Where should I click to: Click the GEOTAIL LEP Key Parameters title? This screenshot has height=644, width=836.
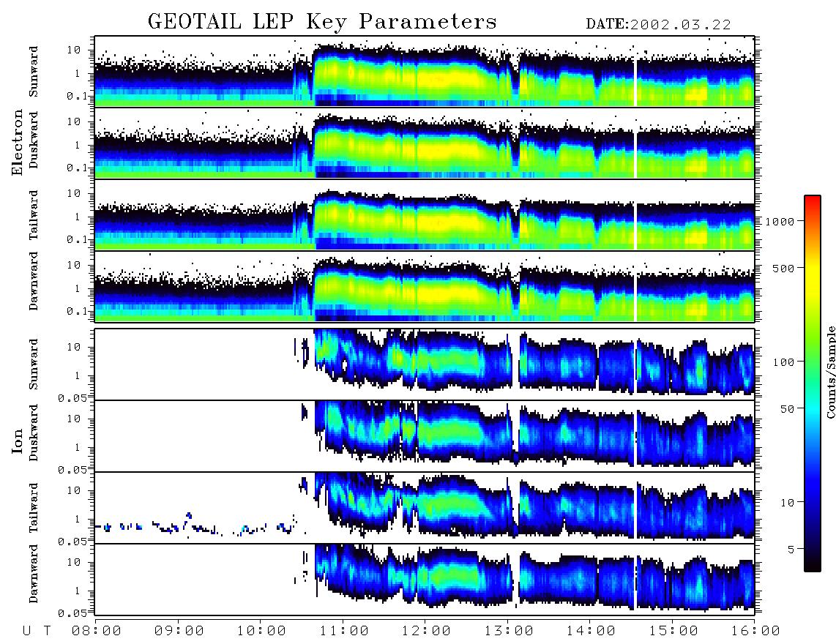pos(322,22)
